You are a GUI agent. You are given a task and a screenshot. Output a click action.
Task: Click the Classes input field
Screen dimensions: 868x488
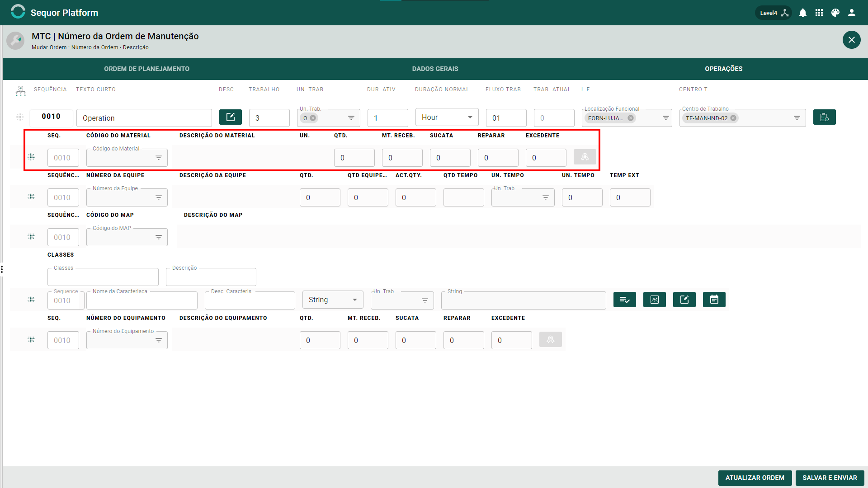(x=103, y=277)
